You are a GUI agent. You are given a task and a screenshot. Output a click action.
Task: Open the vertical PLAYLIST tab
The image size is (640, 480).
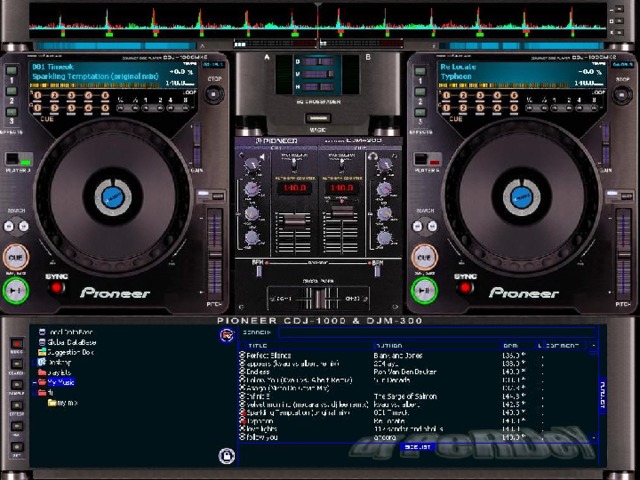tap(602, 395)
